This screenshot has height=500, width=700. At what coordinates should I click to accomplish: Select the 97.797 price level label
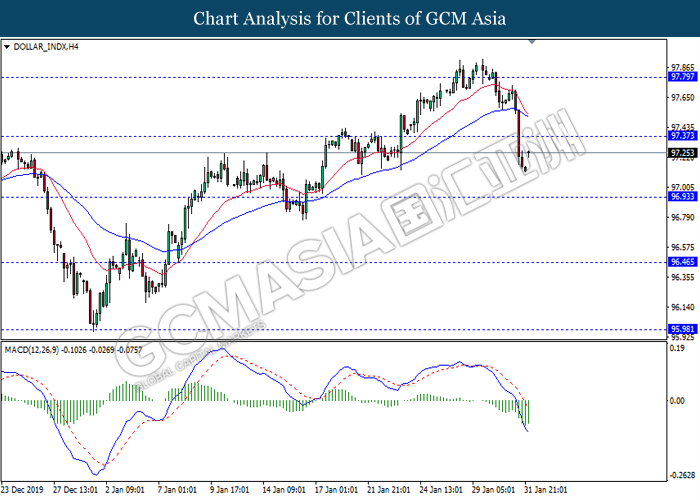[x=683, y=77]
